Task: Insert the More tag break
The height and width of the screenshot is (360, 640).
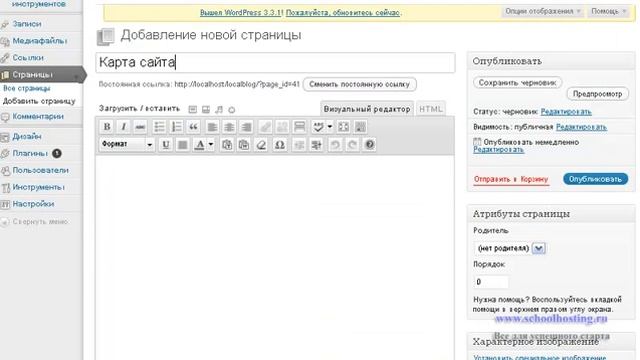Action: (300, 127)
